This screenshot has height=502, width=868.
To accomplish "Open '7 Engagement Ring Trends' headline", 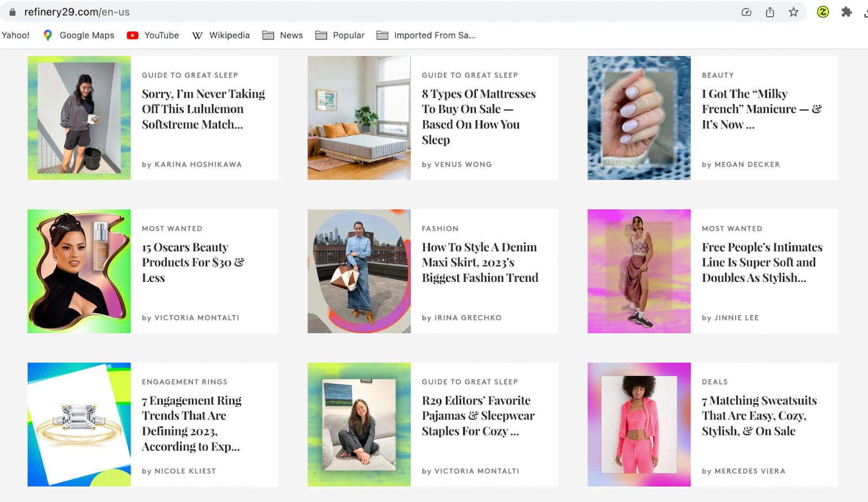I will (x=192, y=423).
